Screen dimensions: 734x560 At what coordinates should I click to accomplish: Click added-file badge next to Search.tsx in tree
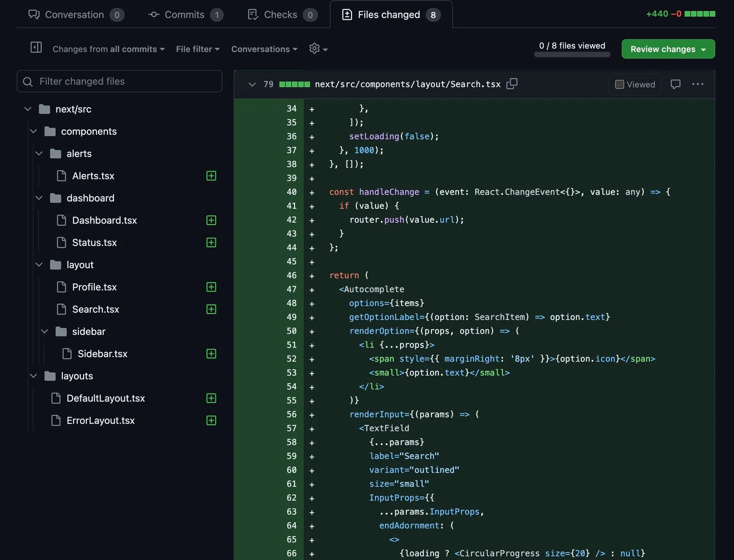(x=211, y=309)
